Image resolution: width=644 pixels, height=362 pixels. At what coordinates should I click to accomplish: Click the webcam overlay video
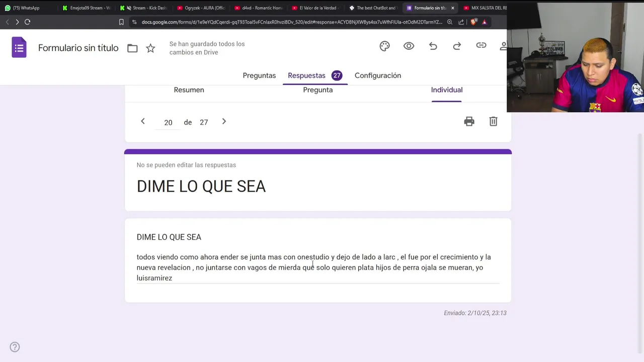(x=575, y=57)
